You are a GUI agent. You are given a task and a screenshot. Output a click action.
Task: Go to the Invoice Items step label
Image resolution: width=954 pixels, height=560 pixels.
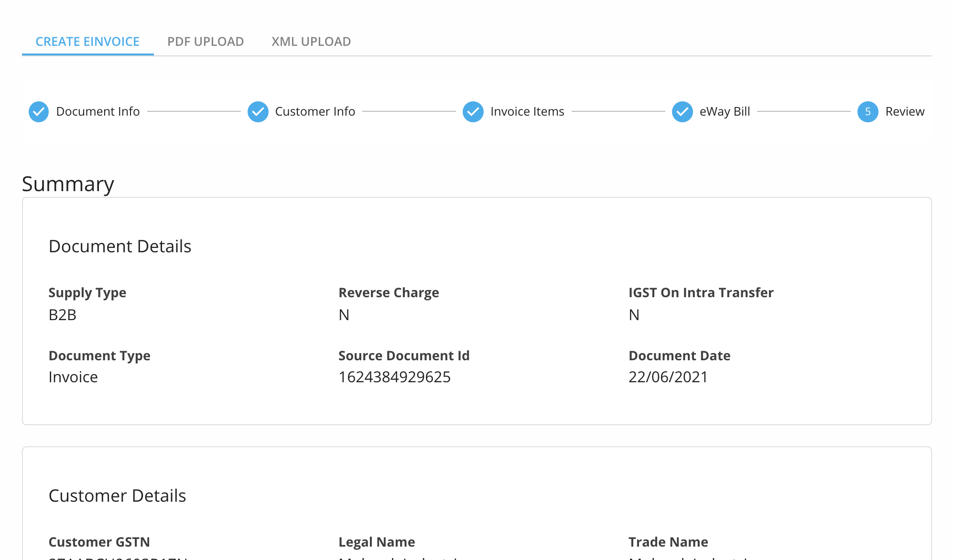[527, 112]
